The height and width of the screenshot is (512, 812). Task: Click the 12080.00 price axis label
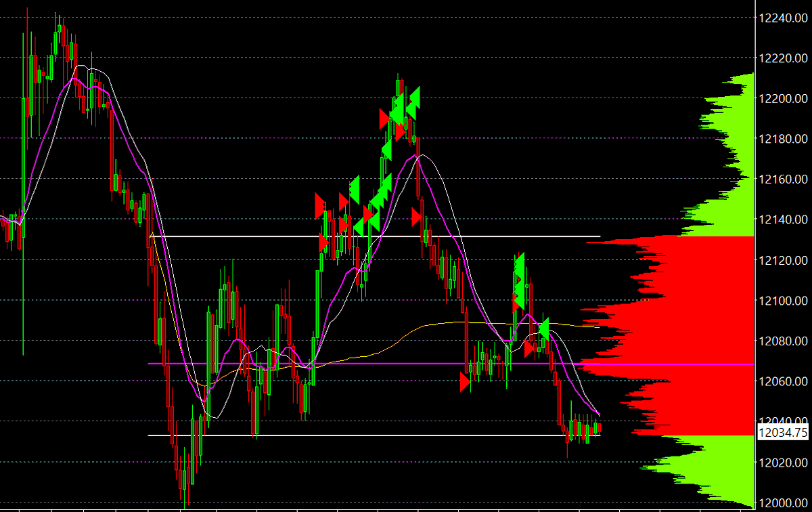tap(783, 341)
